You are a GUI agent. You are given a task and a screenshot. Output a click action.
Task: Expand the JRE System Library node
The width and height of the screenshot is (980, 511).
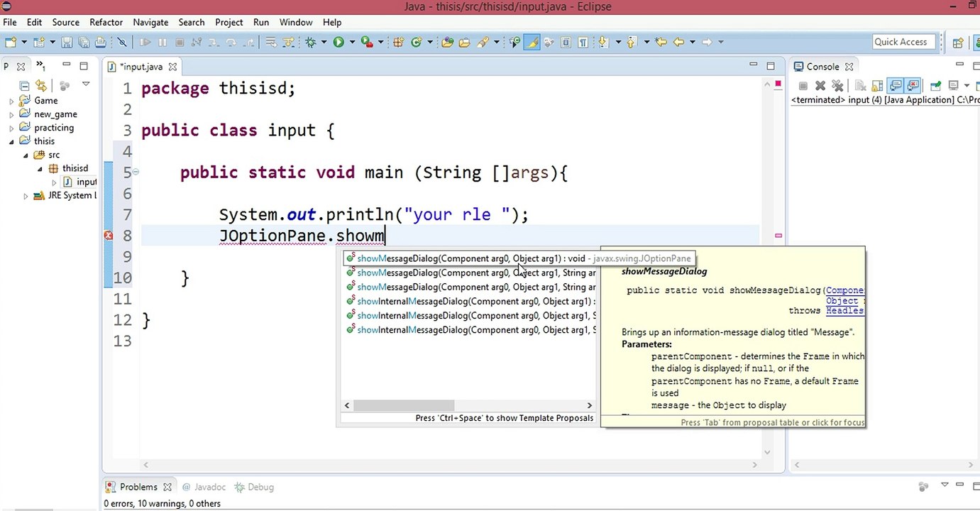pyautogui.click(x=26, y=196)
